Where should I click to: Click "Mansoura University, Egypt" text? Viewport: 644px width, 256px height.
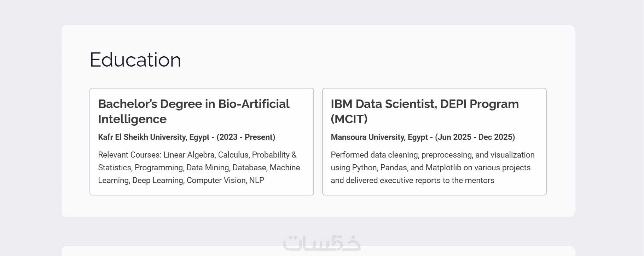pyautogui.click(x=379, y=137)
